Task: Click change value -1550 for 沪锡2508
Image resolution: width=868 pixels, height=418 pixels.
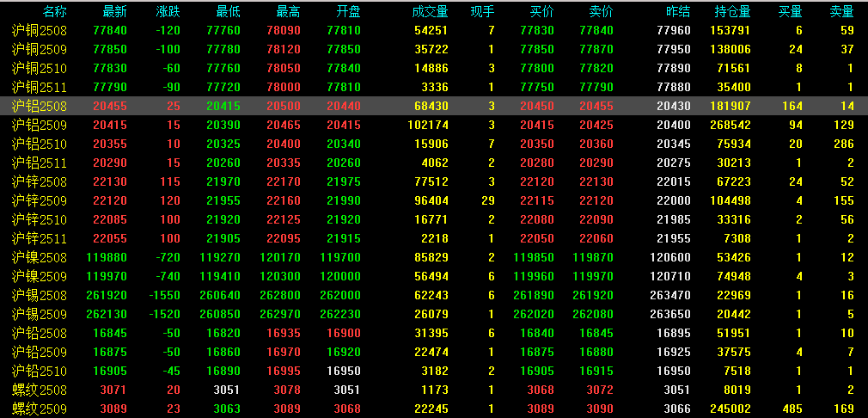Action: click(x=164, y=295)
